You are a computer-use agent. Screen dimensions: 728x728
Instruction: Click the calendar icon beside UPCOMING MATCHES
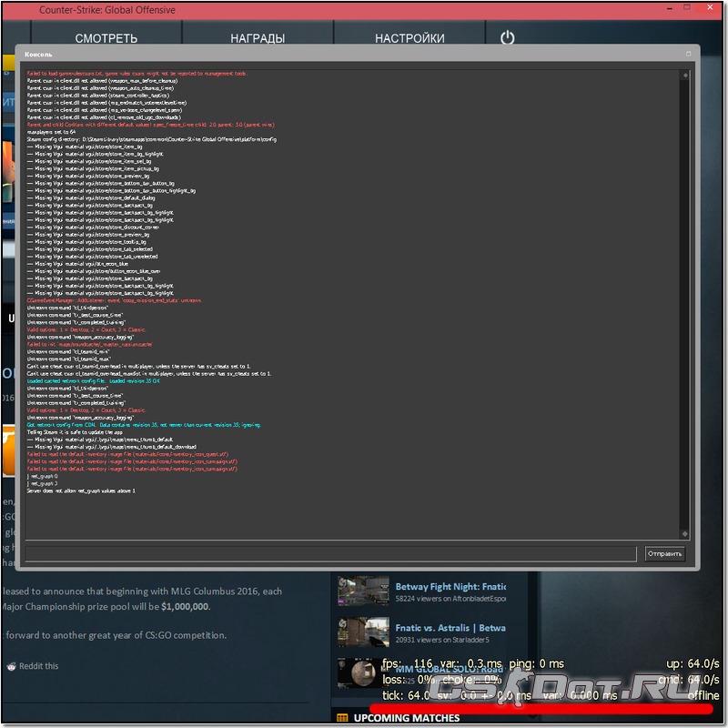click(342, 718)
